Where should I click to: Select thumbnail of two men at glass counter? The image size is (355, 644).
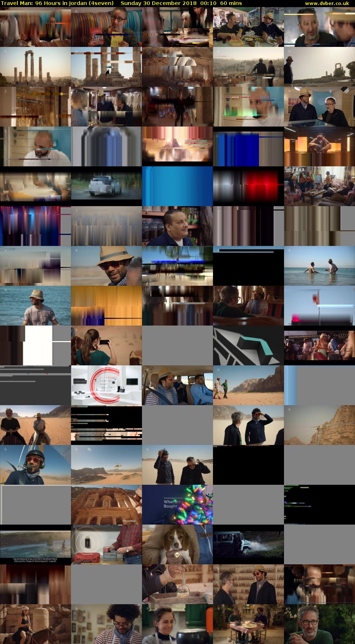click(319, 107)
